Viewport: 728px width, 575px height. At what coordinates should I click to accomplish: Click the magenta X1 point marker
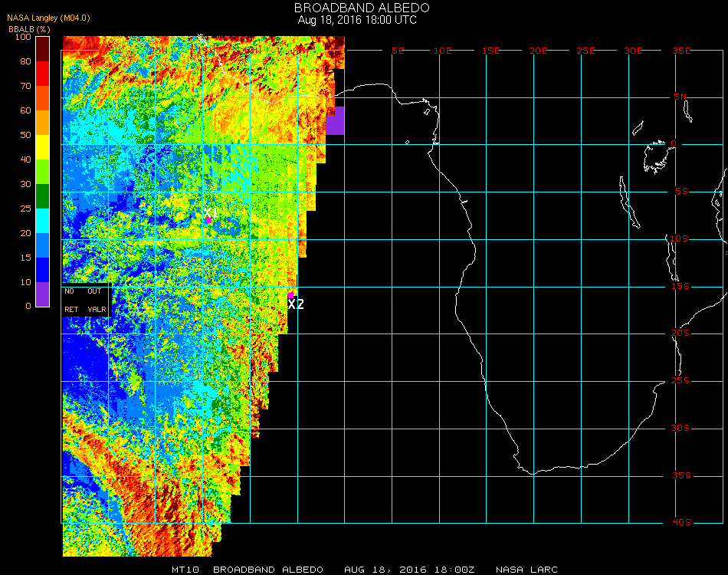click(x=208, y=220)
